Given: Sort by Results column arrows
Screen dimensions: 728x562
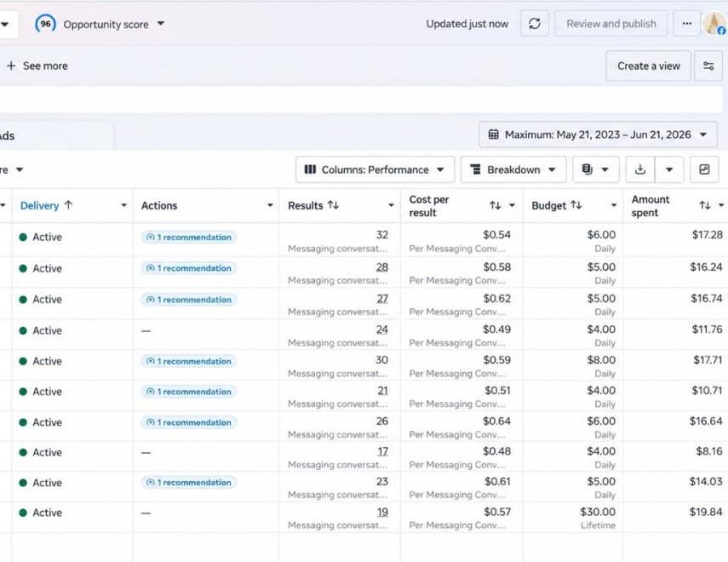Looking at the screenshot, I should (334, 205).
